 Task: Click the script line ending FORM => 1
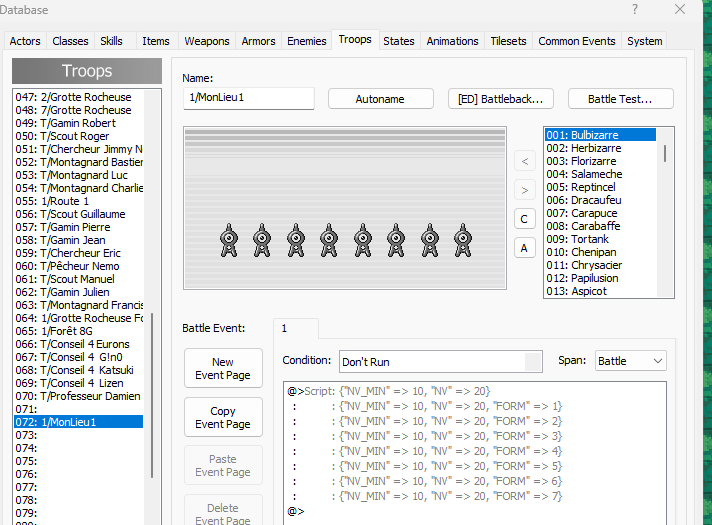pyautogui.click(x=475, y=406)
